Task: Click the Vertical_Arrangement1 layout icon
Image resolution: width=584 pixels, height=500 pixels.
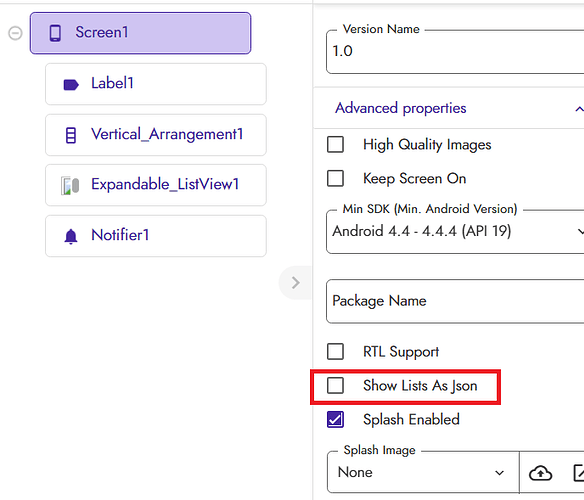Action: click(71, 135)
